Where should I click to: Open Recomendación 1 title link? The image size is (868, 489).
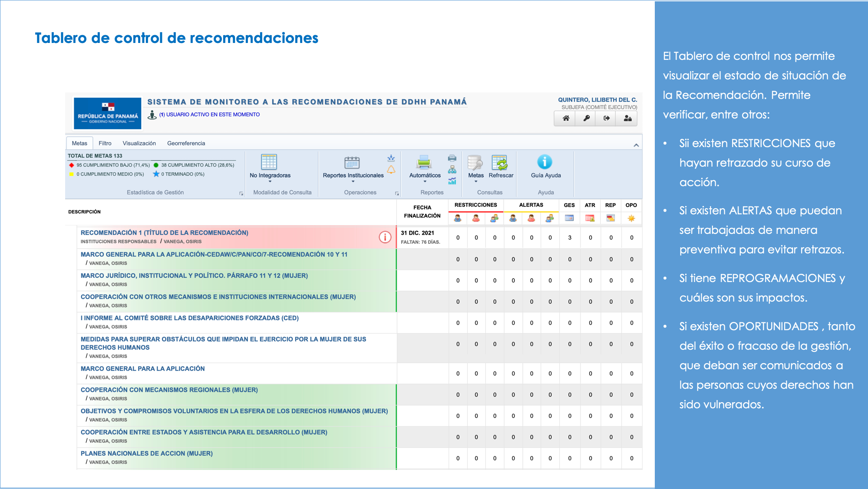tap(165, 233)
